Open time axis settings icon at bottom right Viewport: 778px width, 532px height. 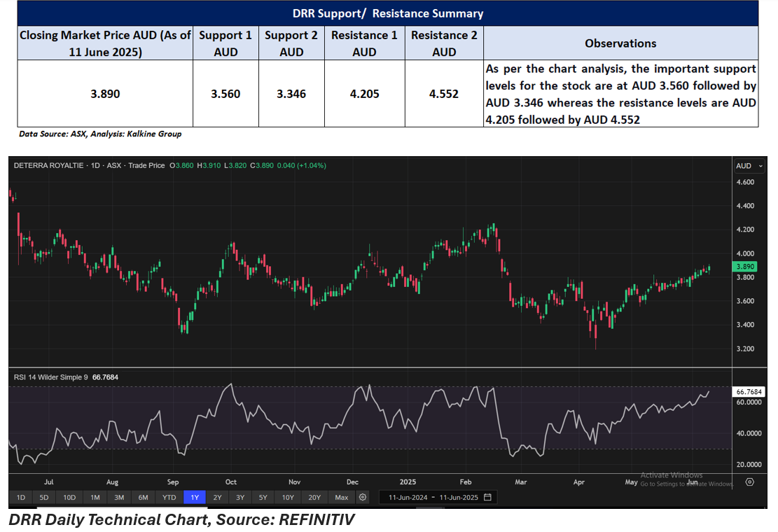point(750,482)
